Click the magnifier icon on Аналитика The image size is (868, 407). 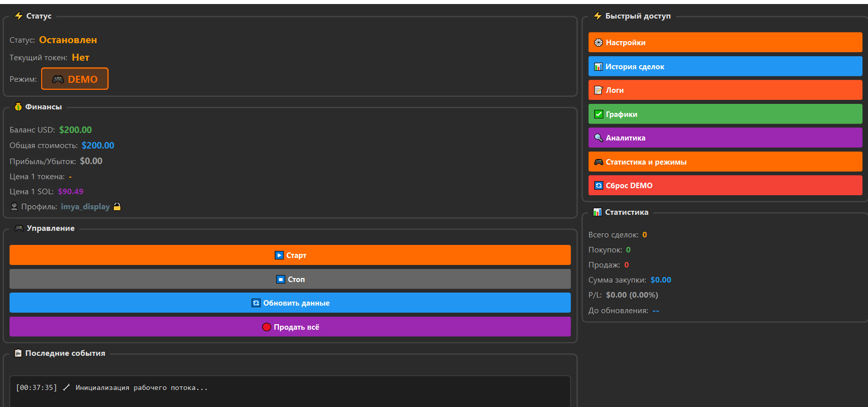(598, 138)
